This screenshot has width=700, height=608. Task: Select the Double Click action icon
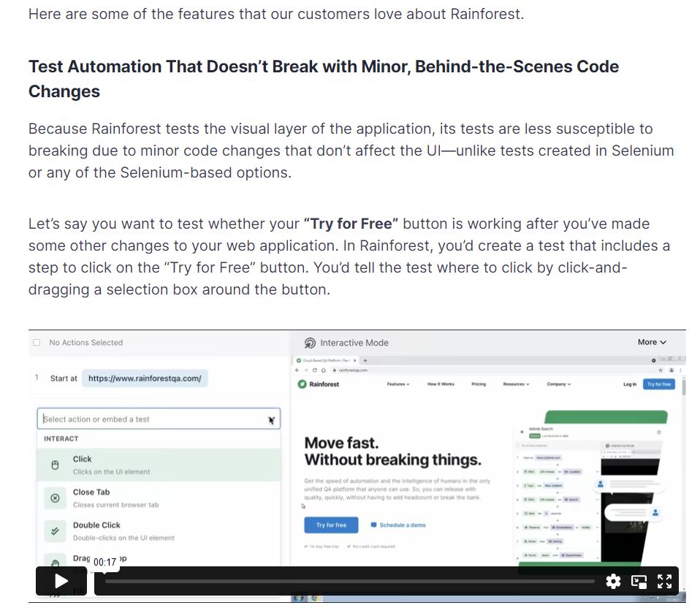(55, 529)
